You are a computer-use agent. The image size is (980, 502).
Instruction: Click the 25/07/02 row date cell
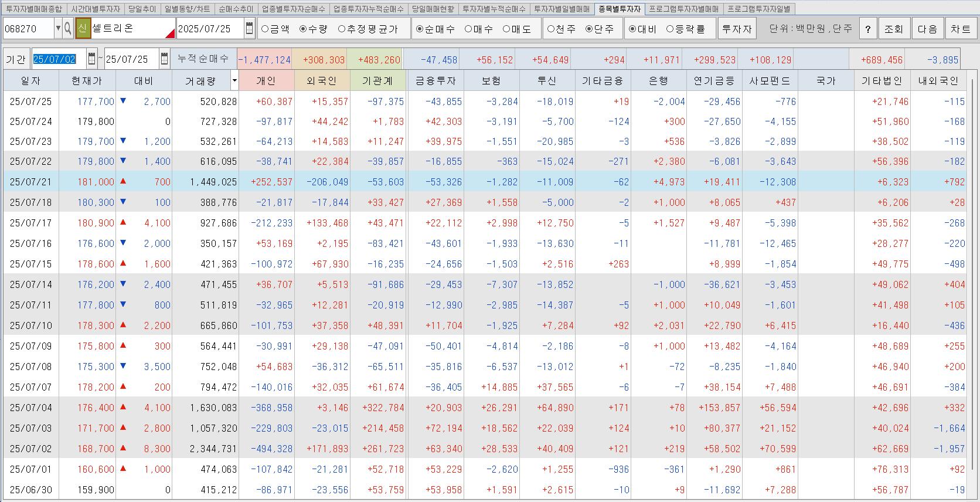[31, 449]
